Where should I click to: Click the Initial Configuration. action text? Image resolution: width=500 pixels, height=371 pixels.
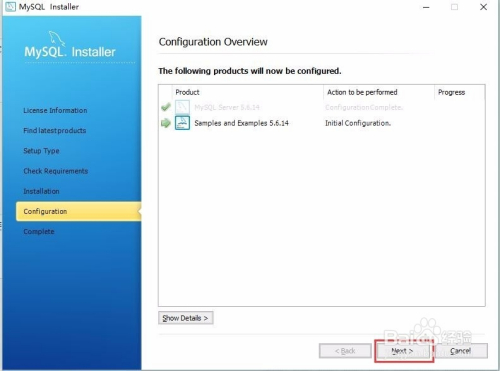tap(358, 123)
